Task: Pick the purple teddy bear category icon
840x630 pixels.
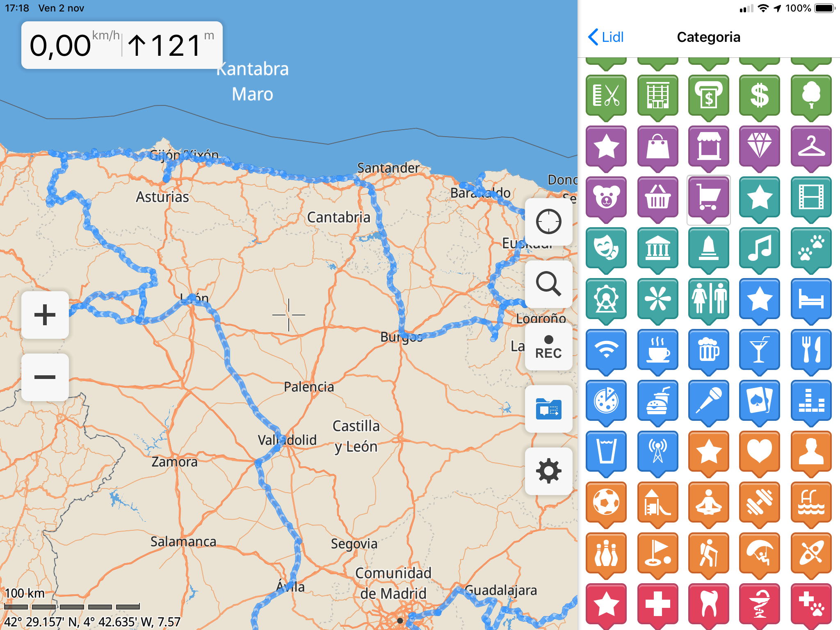Action: pos(606,197)
